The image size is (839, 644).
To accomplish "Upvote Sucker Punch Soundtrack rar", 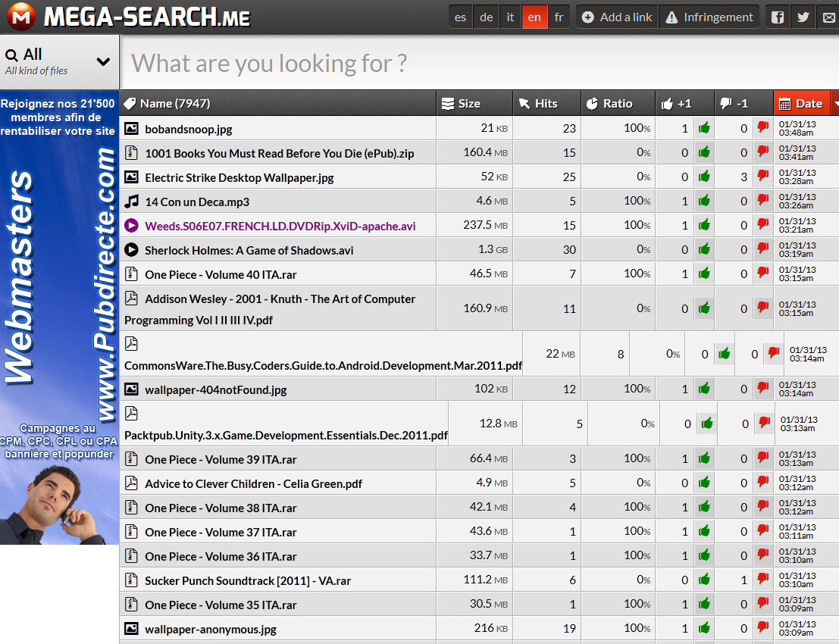I will coord(704,580).
